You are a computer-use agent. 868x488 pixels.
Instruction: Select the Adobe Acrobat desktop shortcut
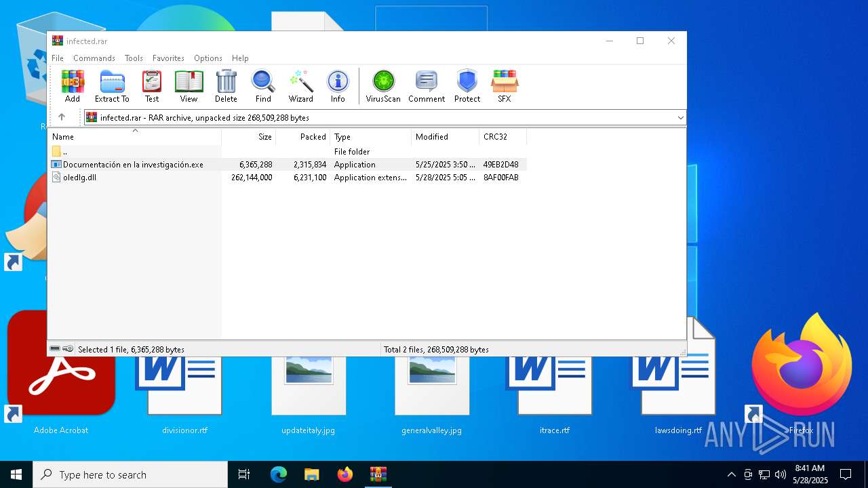(61, 373)
